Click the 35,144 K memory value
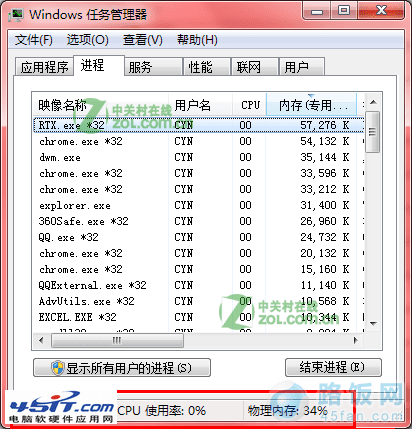 (x=325, y=157)
